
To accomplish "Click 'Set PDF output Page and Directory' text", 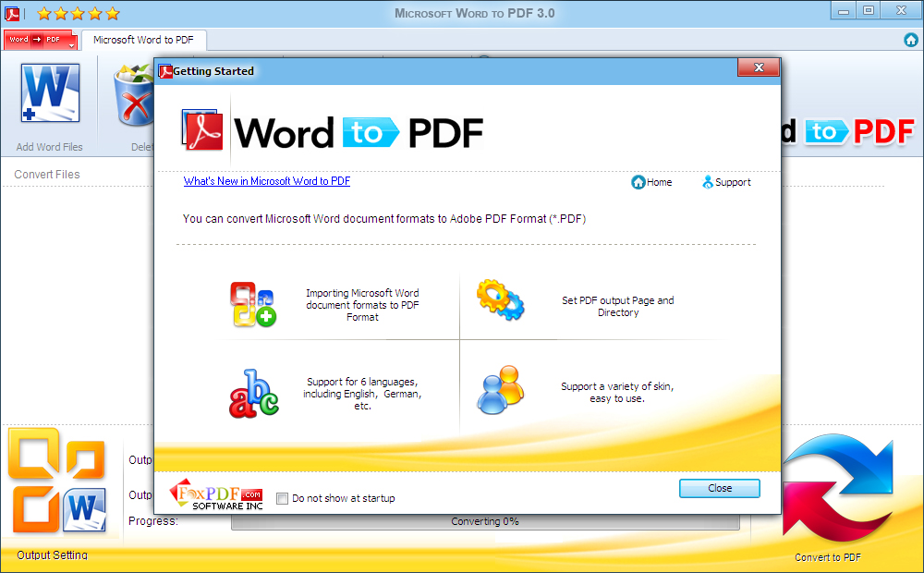I will (617, 307).
